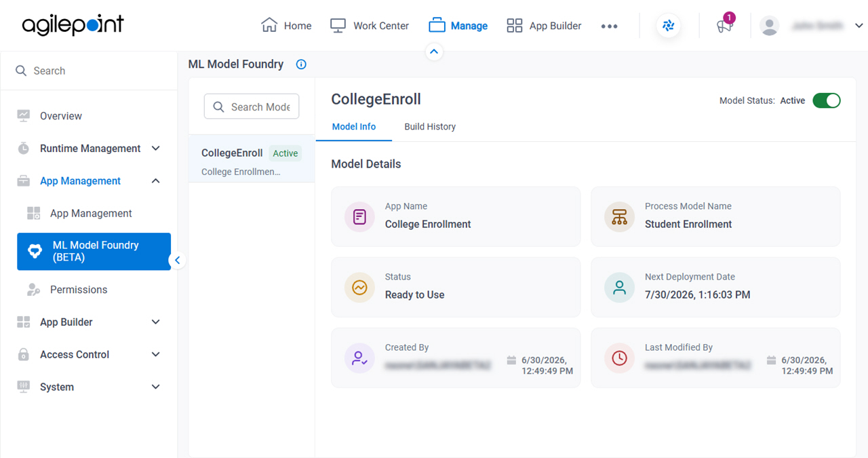868x458 pixels.
Task: Click the Last Modified By clock icon
Action: [619, 358]
